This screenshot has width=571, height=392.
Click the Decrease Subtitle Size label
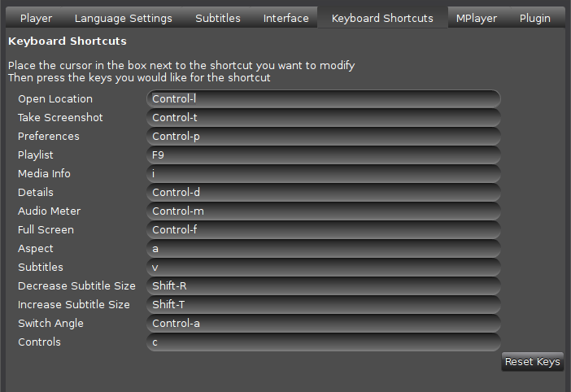pos(76,286)
